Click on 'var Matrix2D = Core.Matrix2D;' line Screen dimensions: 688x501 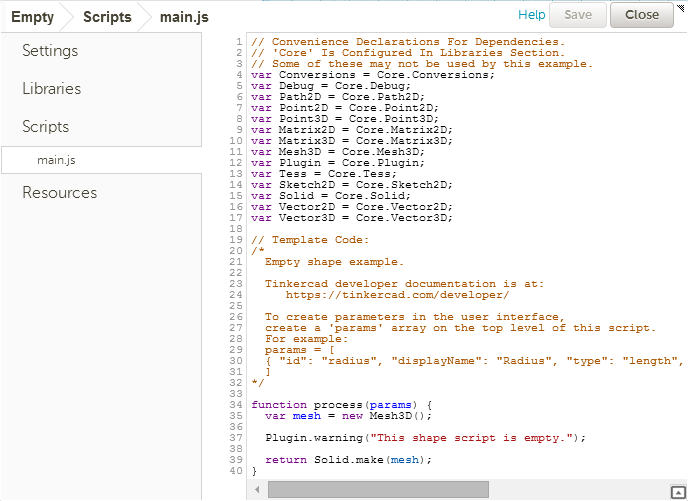(x=352, y=129)
